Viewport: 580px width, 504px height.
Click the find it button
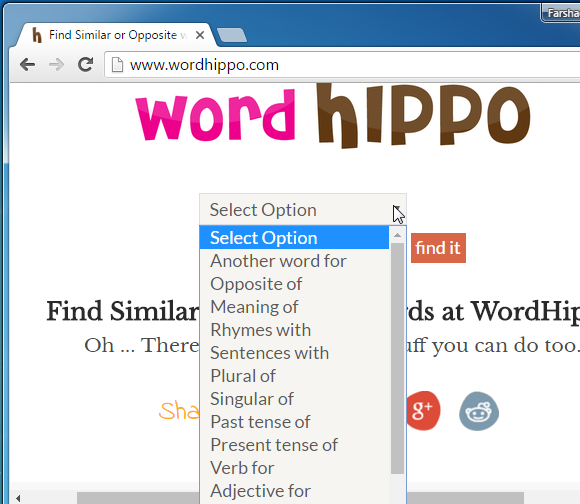pos(438,248)
